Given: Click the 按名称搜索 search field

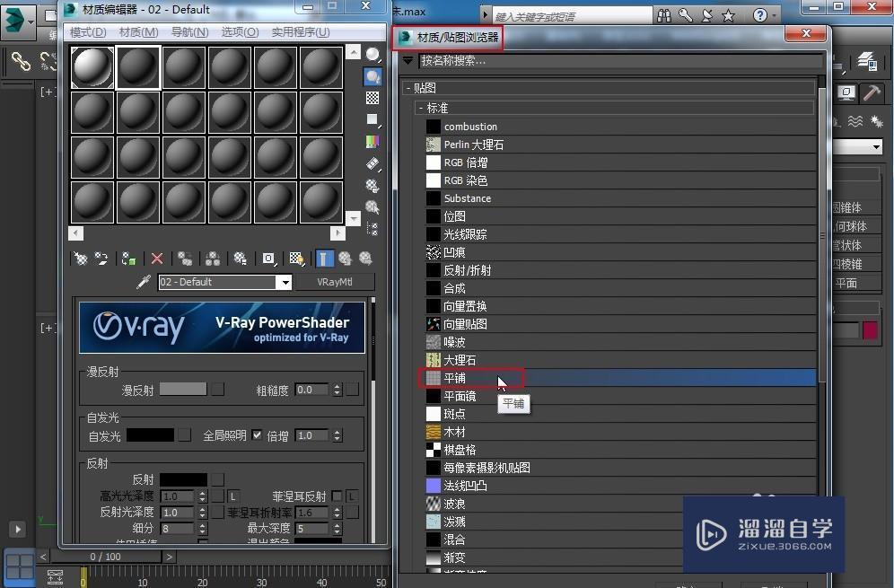Looking at the screenshot, I should pyautogui.click(x=621, y=60).
